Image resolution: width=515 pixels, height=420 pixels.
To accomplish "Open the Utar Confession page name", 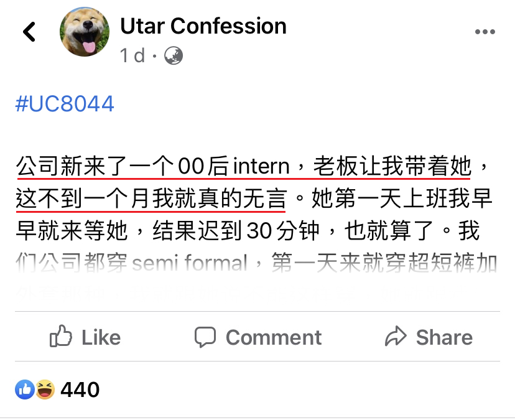I will [203, 26].
